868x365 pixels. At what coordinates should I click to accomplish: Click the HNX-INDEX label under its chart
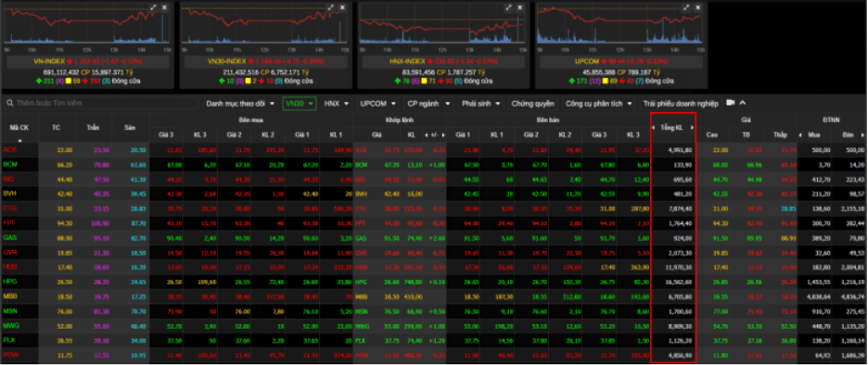click(406, 61)
